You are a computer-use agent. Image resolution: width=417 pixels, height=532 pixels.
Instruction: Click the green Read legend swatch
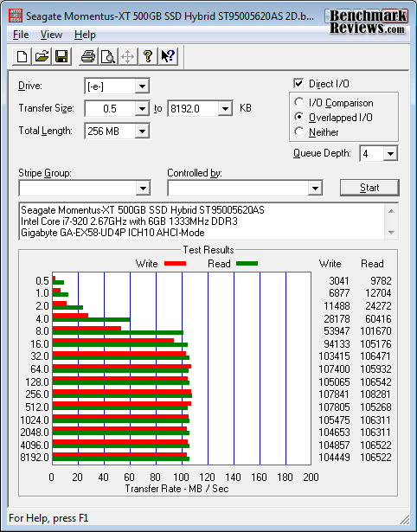tap(247, 264)
